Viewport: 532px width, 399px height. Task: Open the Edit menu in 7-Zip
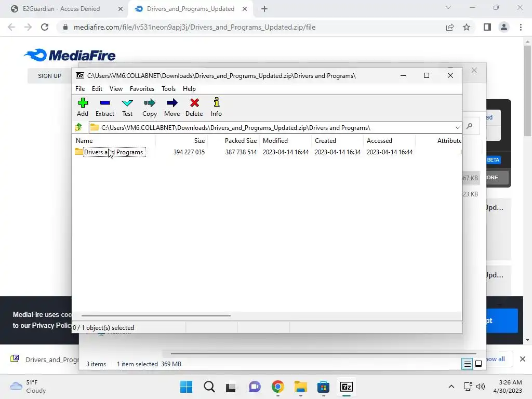click(x=97, y=88)
